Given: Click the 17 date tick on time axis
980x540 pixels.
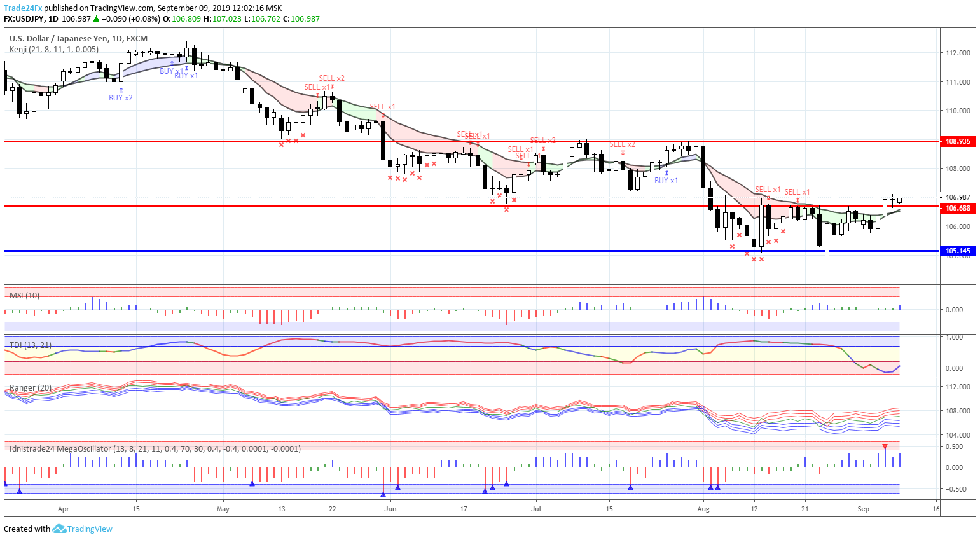Looking at the screenshot, I should point(464,509).
